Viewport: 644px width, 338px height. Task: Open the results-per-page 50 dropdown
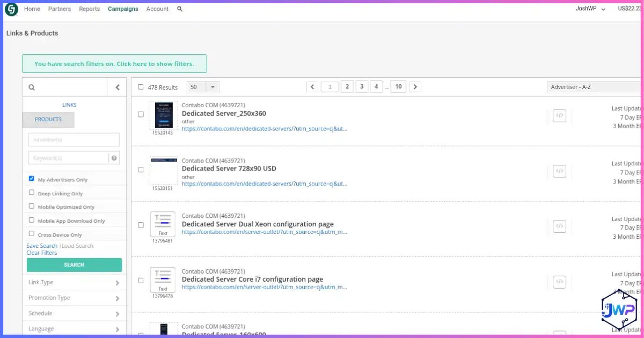(203, 87)
